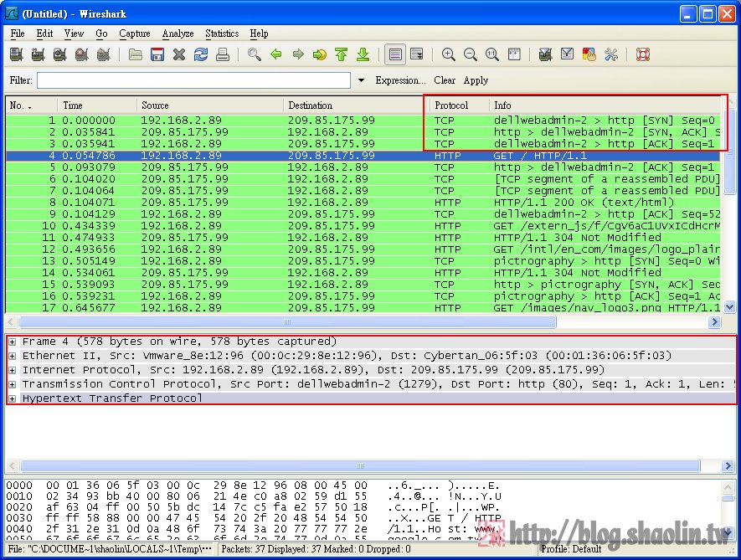Viewport: 741px width, 560px height.
Task: Select packet 11 304 Not Modified row
Action: (363, 238)
